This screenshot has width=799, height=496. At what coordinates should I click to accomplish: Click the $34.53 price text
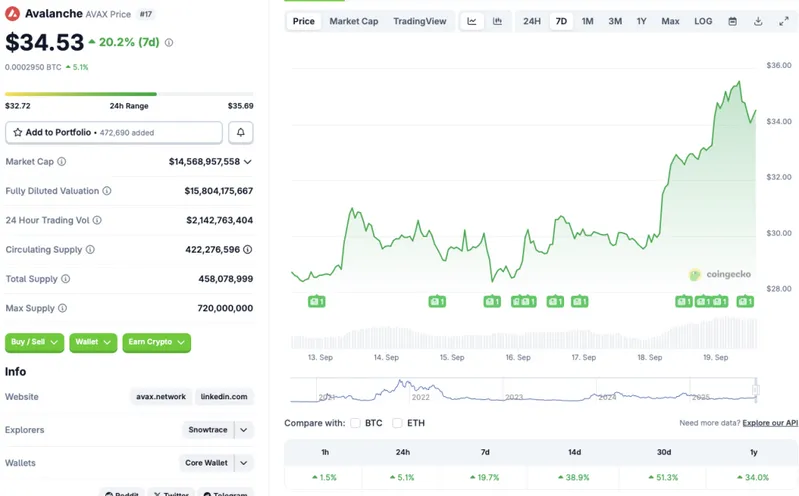[44, 42]
